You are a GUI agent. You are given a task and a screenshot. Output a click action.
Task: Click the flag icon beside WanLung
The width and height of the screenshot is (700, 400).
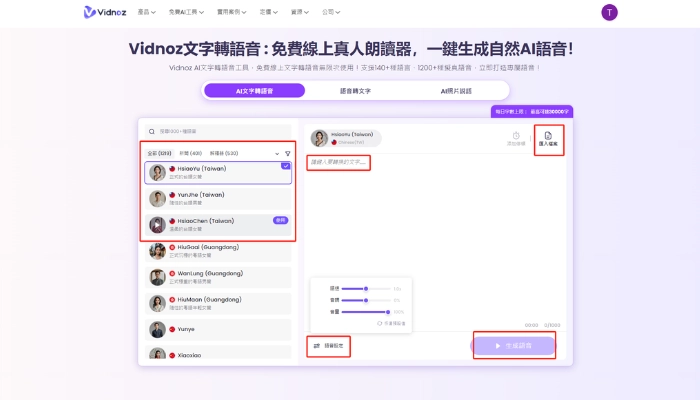(172, 274)
